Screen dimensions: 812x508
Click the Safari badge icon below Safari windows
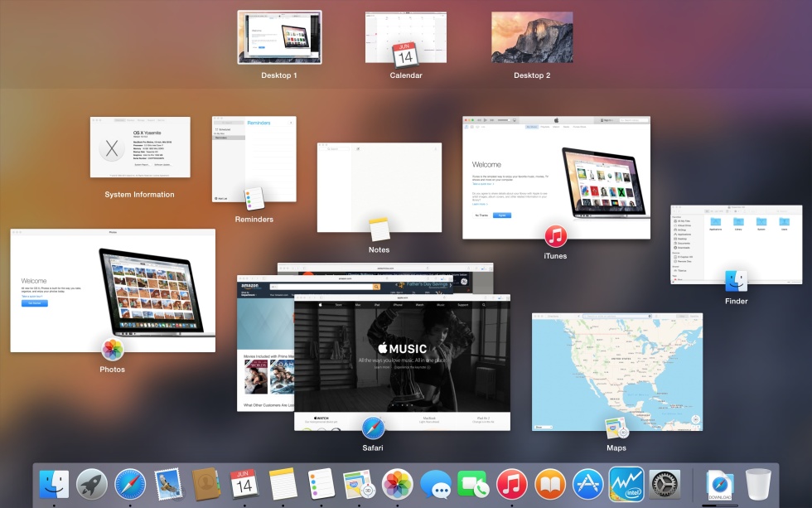click(x=373, y=428)
